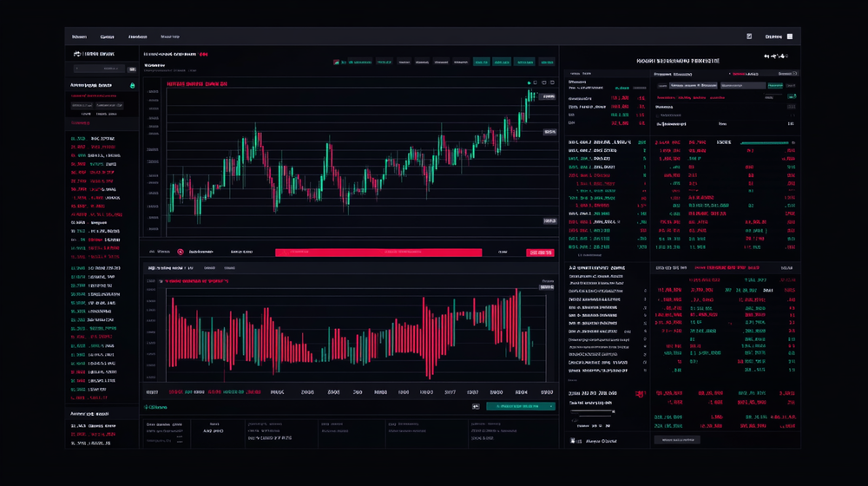Click the green lock icon in left sidebar
Screen dimensions: 868x486
(x=132, y=86)
